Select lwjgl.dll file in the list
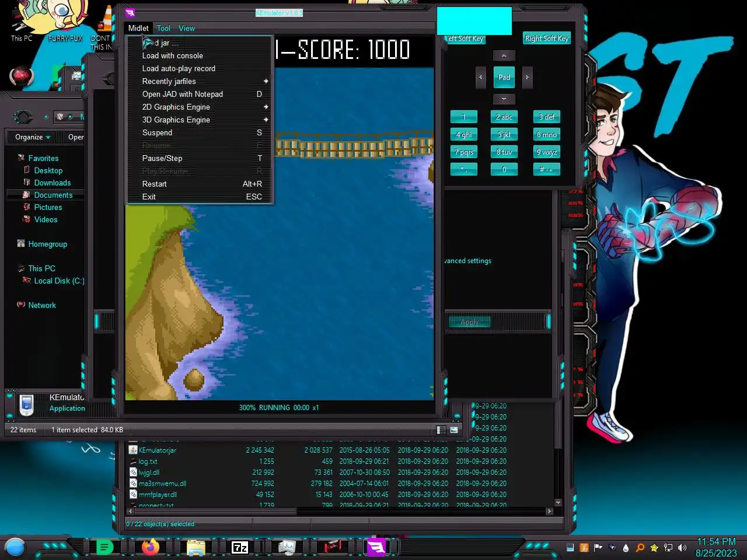The image size is (747, 560). tap(149, 473)
